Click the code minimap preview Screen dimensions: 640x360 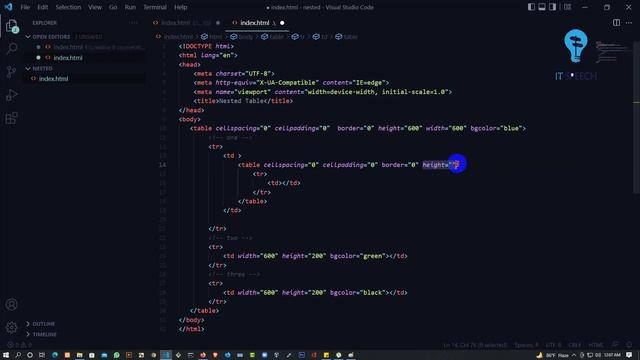pos(612,52)
